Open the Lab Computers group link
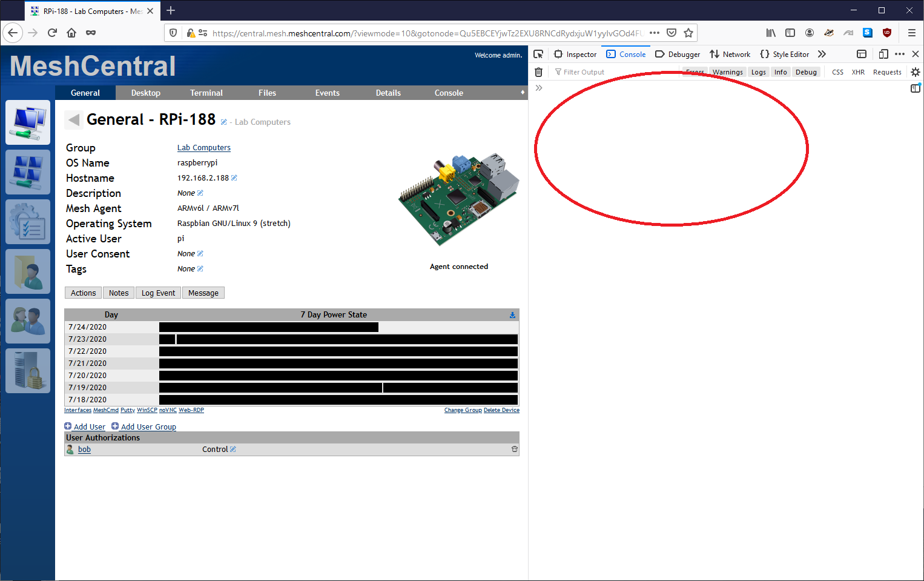924x581 pixels. (x=203, y=147)
